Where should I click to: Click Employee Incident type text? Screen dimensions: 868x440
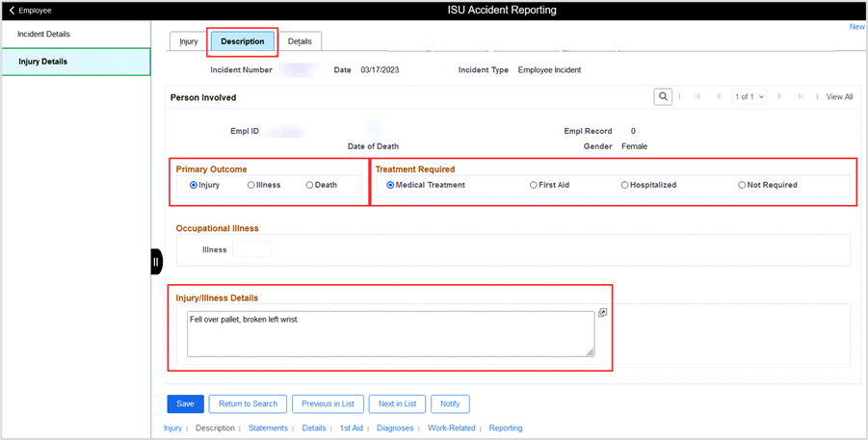[x=550, y=70]
